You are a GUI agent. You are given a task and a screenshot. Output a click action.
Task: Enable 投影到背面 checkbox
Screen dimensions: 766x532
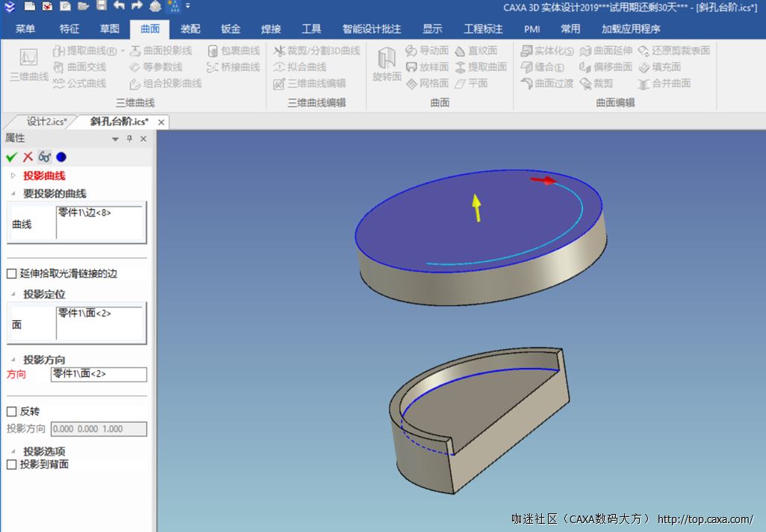(12, 464)
